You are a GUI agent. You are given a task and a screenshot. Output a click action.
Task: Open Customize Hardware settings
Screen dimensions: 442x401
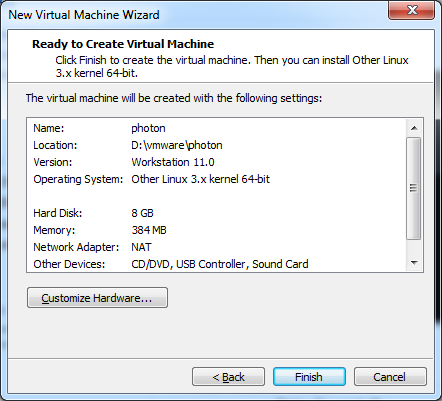click(97, 298)
